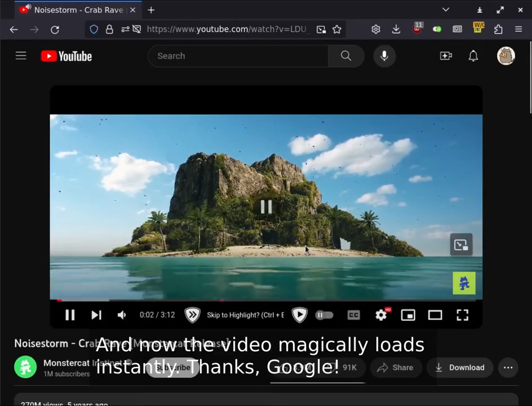Toggle closed captions on the video

(353, 315)
